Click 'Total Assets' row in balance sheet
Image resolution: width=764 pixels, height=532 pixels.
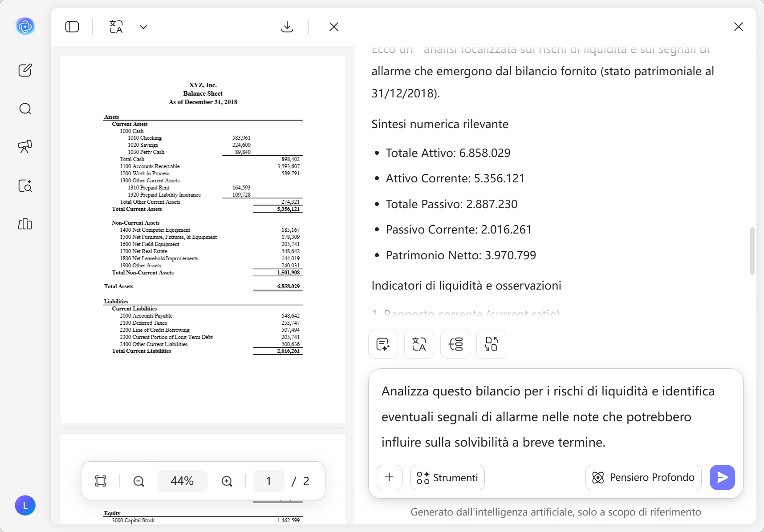pos(203,286)
